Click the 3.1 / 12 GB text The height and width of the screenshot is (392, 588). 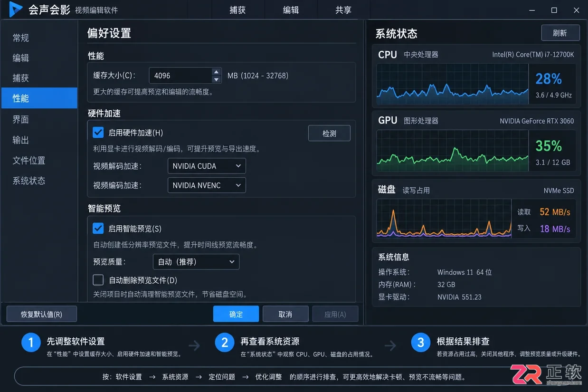click(x=553, y=162)
